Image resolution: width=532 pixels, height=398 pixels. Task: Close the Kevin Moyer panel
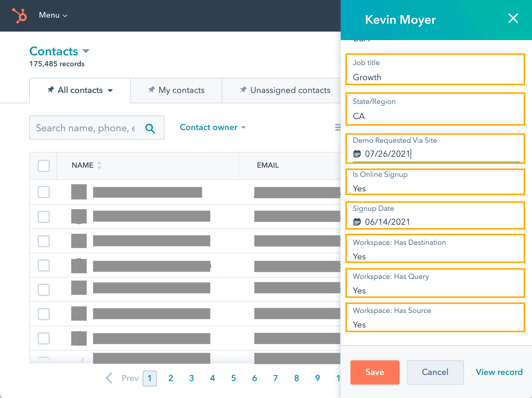click(x=513, y=19)
